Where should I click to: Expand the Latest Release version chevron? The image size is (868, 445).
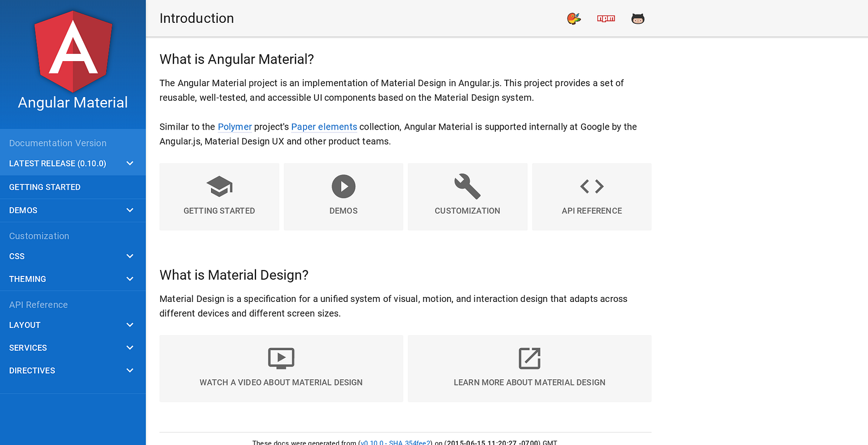pyautogui.click(x=130, y=163)
